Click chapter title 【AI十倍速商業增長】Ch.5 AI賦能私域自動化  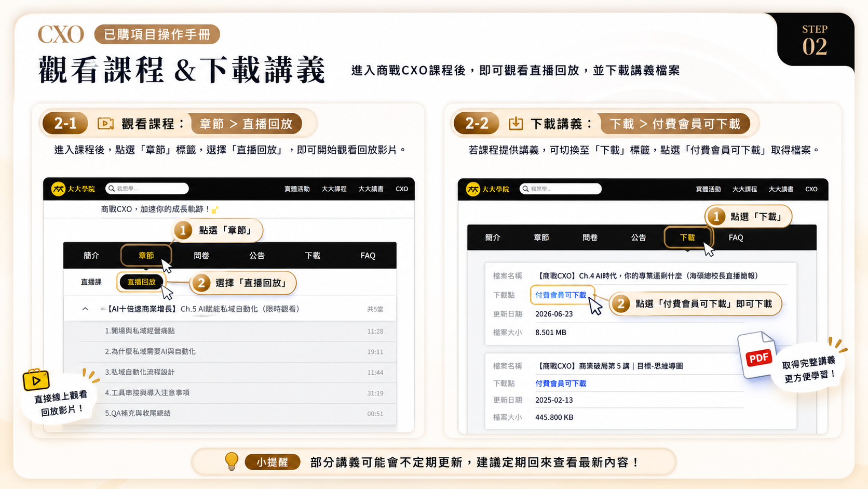click(x=203, y=309)
